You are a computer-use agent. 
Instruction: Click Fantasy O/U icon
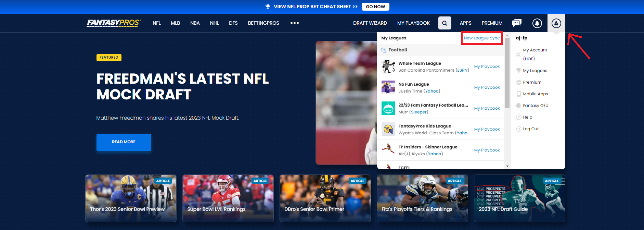click(518, 106)
